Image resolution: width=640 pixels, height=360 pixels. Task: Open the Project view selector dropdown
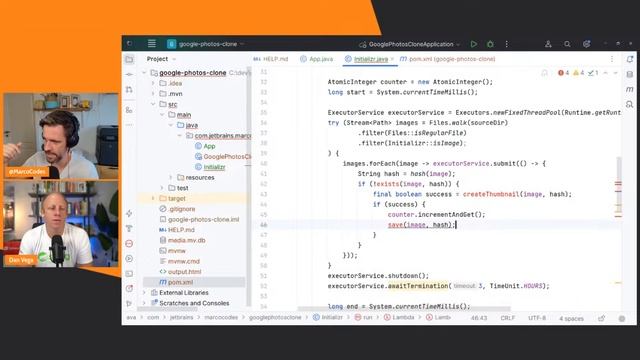pyautogui.click(x=161, y=59)
